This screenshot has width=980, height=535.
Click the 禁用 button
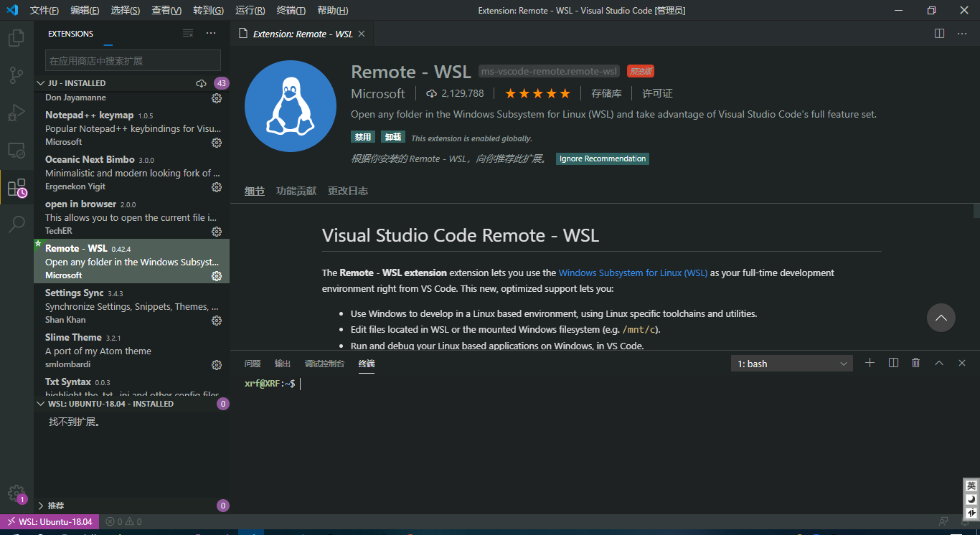363,137
